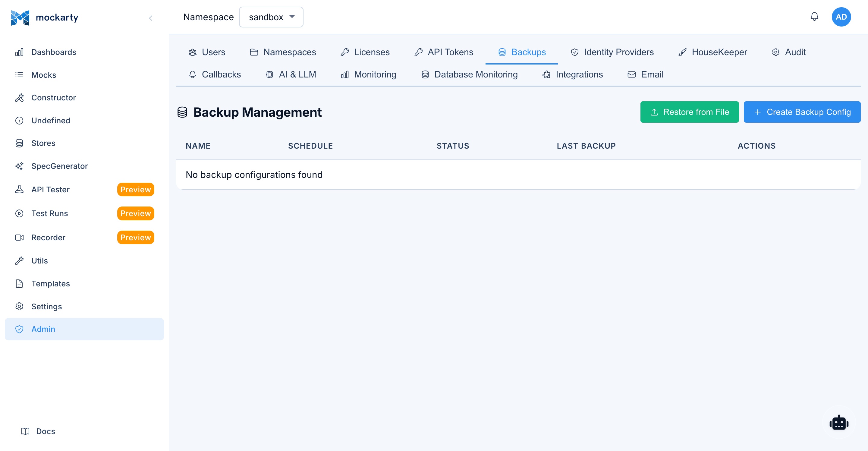
Task: Click the Admin shield icon
Action: 19,329
